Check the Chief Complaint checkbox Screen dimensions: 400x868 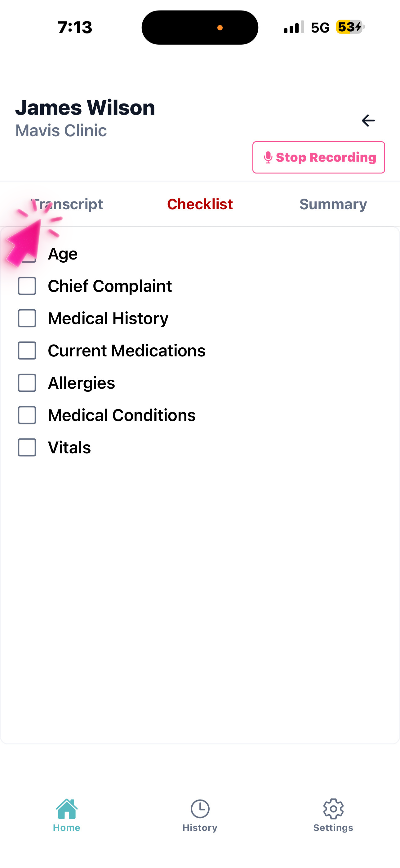[x=27, y=286]
